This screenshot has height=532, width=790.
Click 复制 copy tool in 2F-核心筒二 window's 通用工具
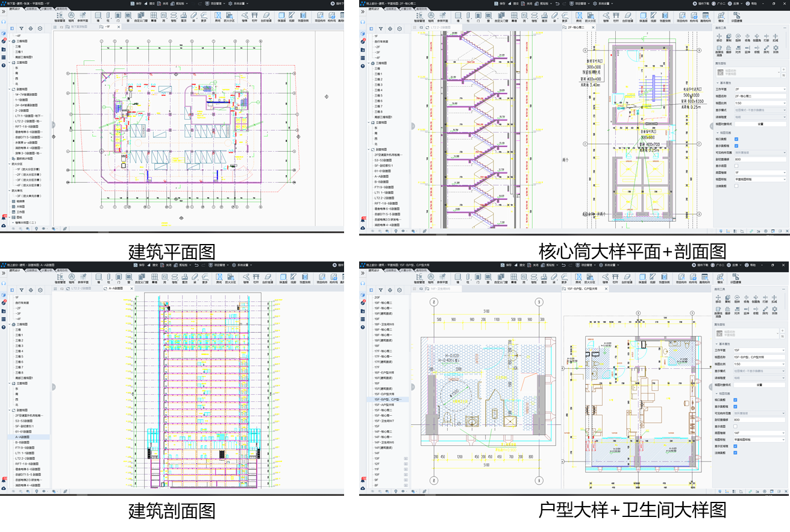coord(729,38)
